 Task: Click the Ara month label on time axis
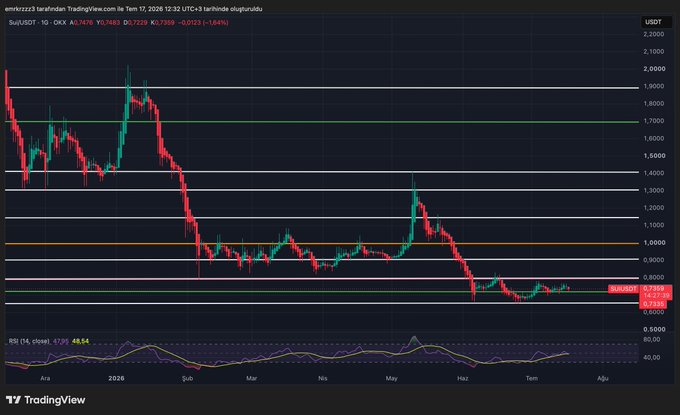click(x=45, y=378)
